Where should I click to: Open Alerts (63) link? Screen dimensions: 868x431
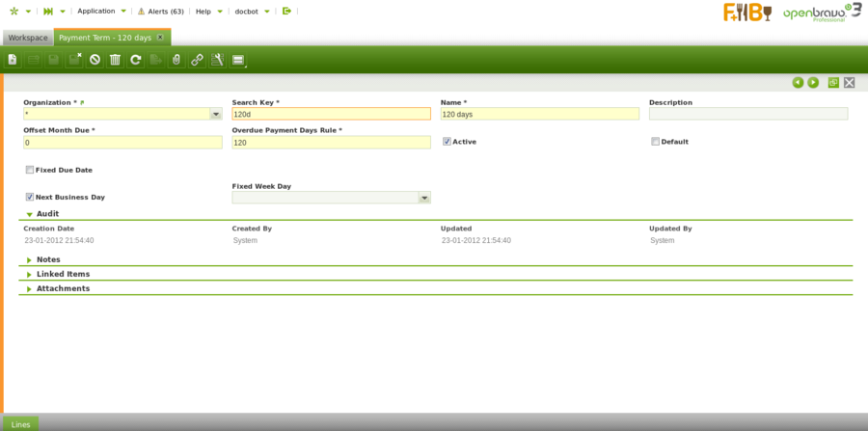pos(165,11)
